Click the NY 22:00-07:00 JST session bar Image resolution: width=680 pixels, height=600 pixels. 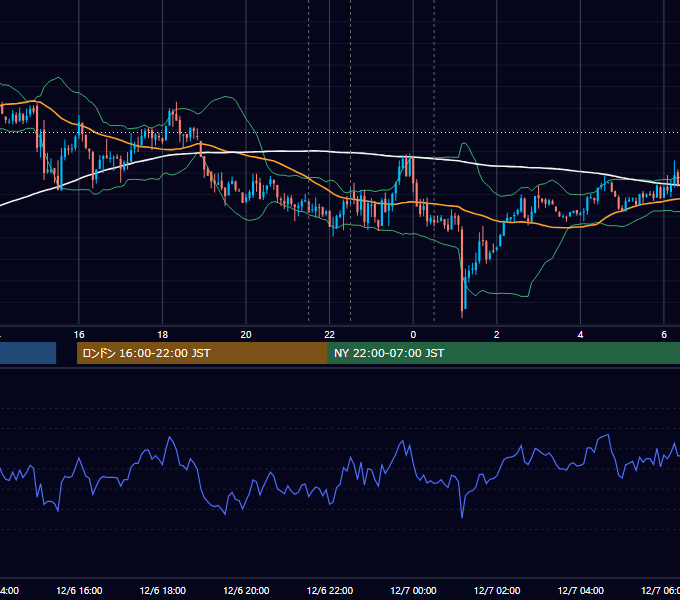coord(503,353)
